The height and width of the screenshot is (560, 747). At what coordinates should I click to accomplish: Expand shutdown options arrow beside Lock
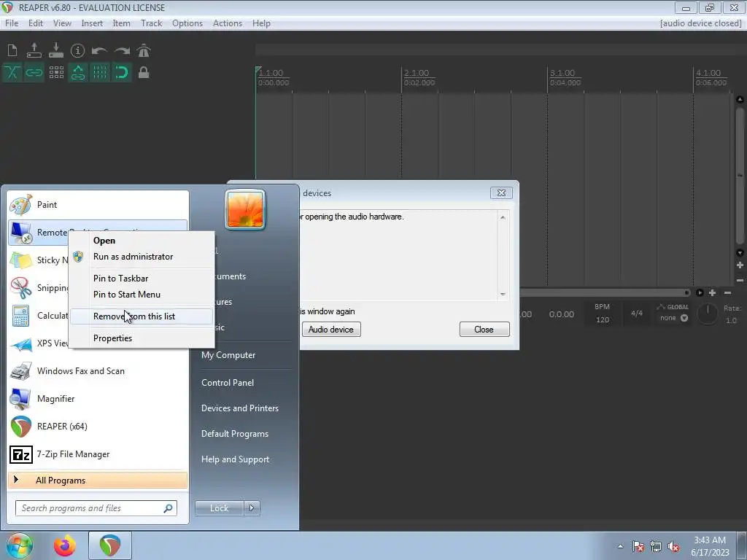click(252, 508)
